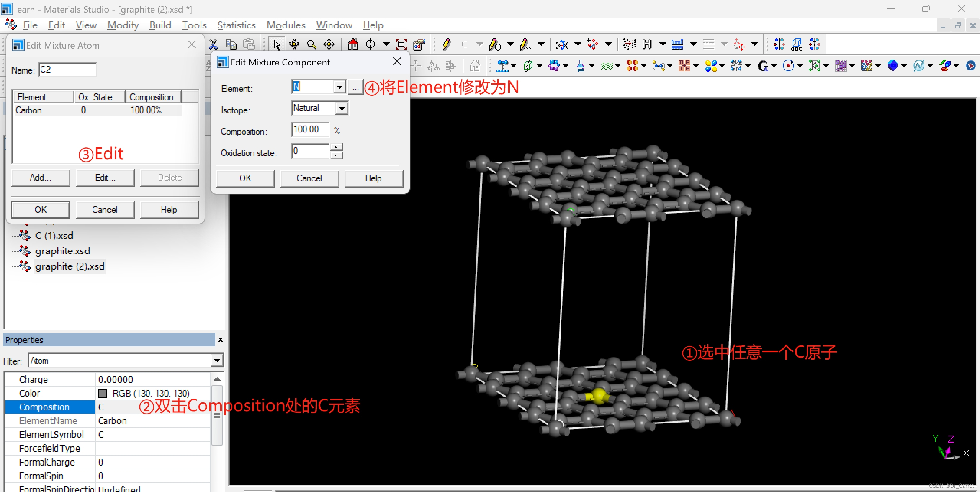Click the Copy icon on the toolbar
The image size is (980, 492).
pos(231,44)
